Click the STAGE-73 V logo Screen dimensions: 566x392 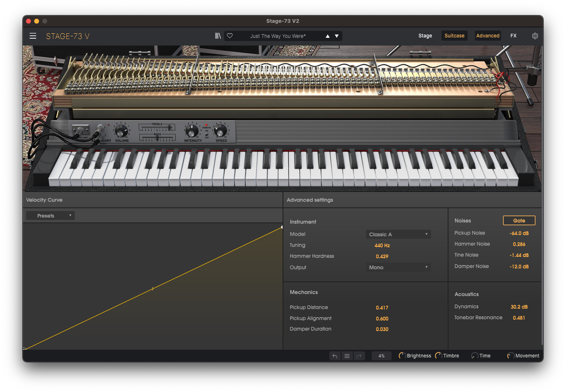pyautogui.click(x=67, y=36)
